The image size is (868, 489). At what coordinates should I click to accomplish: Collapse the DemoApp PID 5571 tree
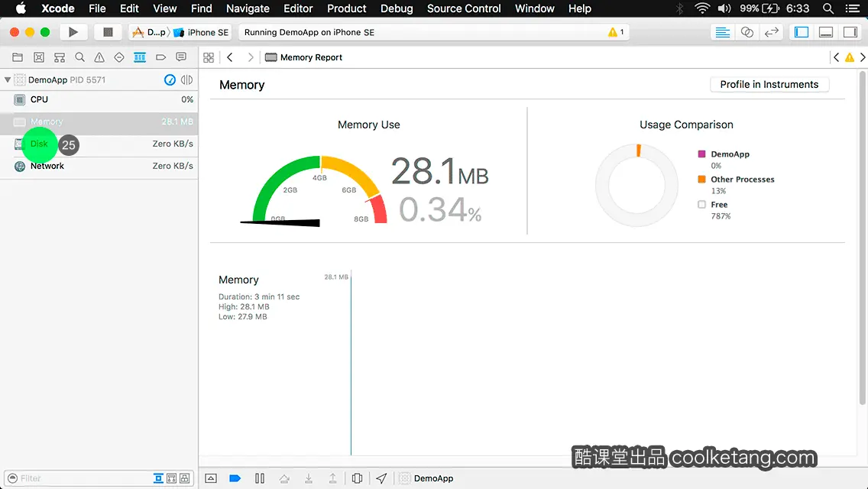coord(7,79)
